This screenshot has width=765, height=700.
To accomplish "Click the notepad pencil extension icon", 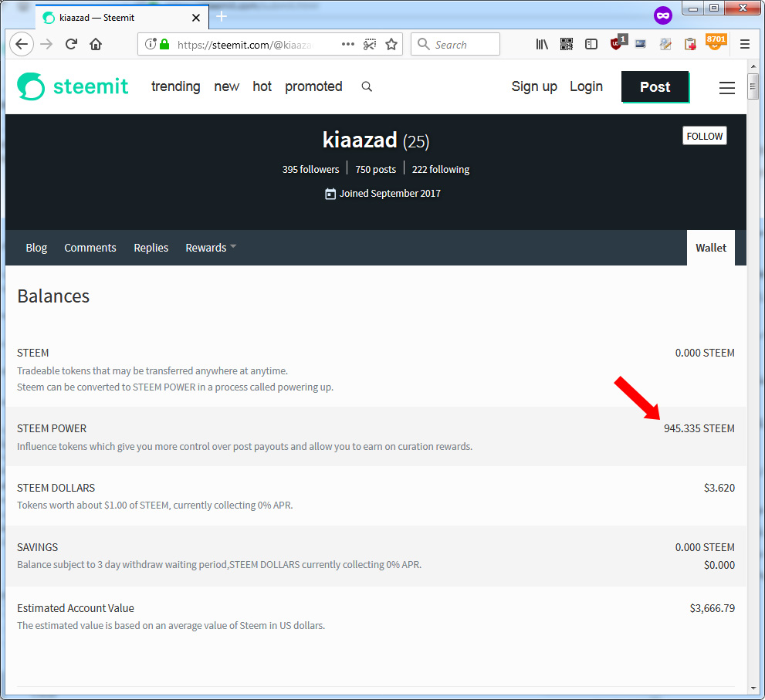I will 665,45.
